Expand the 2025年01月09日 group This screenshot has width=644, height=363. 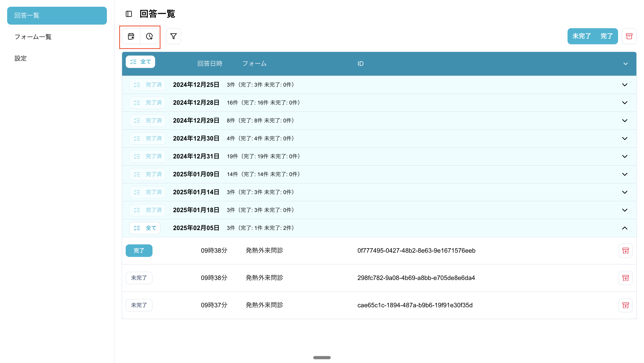[x=625, y=174]
